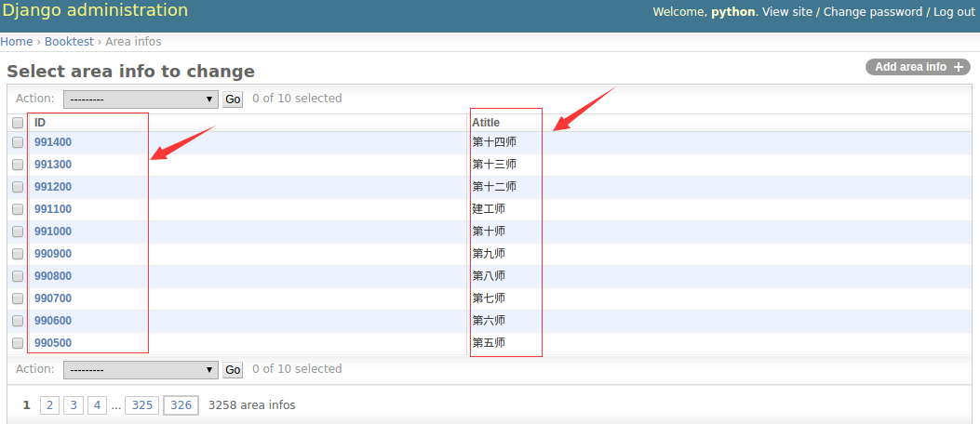
Task: Toggle the select-all checkbox in header
Action: (x=18, y=123)
